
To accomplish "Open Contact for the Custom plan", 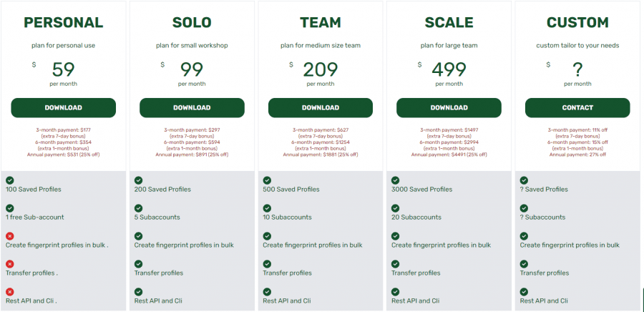I will (577, 108).
